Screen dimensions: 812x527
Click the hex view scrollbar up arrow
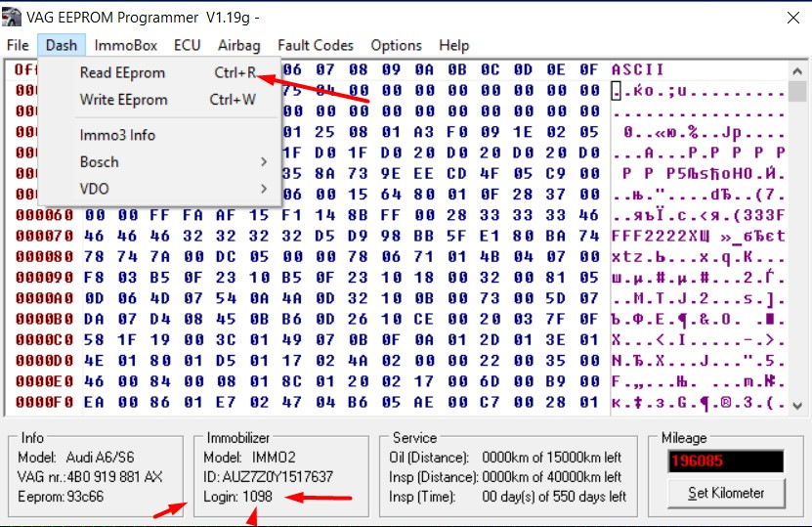797,71
